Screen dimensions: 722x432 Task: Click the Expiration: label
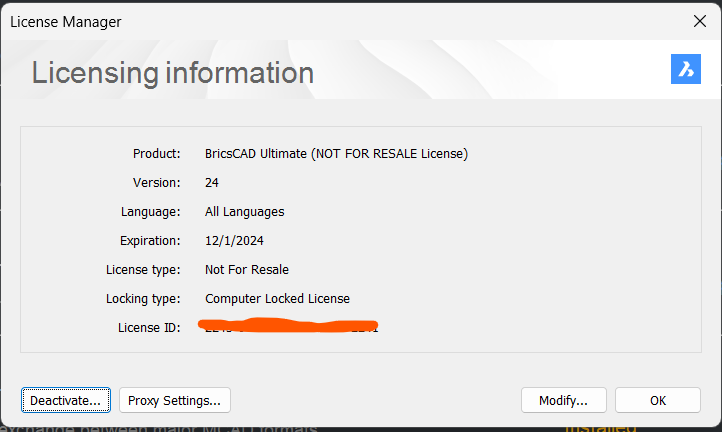(150, 240)
